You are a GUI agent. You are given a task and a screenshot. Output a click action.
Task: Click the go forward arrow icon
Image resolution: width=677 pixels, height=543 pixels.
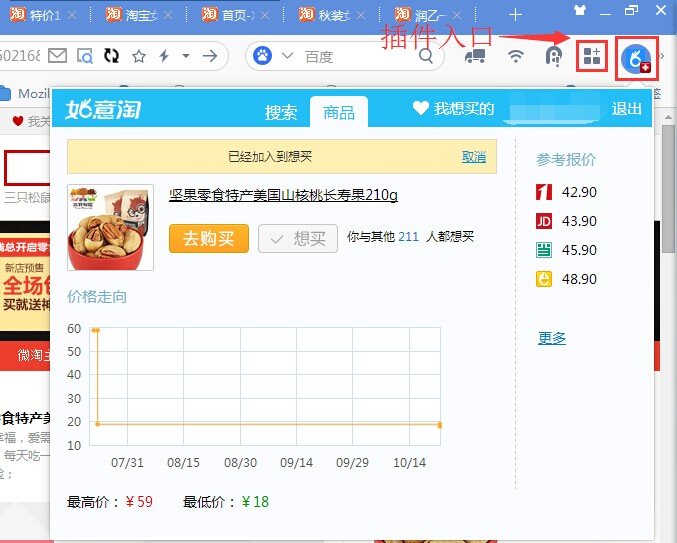coord(210,56)
